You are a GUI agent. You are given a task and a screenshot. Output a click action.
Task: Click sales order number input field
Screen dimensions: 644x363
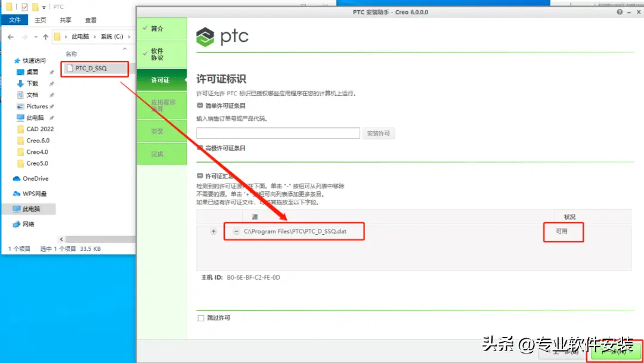[278, 133]
